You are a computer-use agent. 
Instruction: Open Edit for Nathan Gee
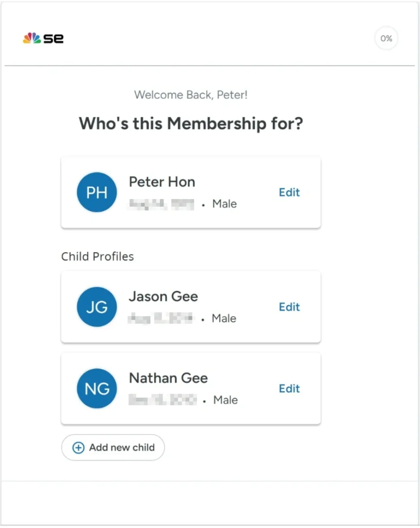click(289, 388)
